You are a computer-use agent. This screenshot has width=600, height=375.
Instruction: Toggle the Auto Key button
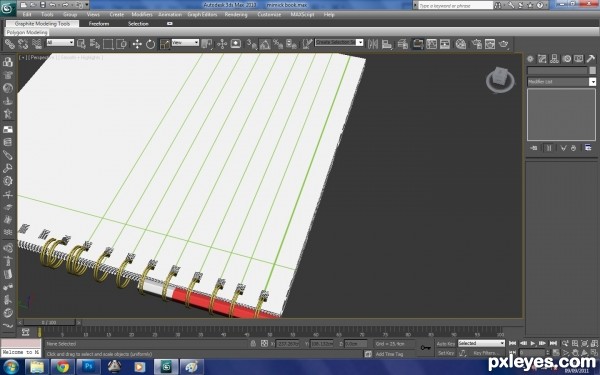point(446,344)
